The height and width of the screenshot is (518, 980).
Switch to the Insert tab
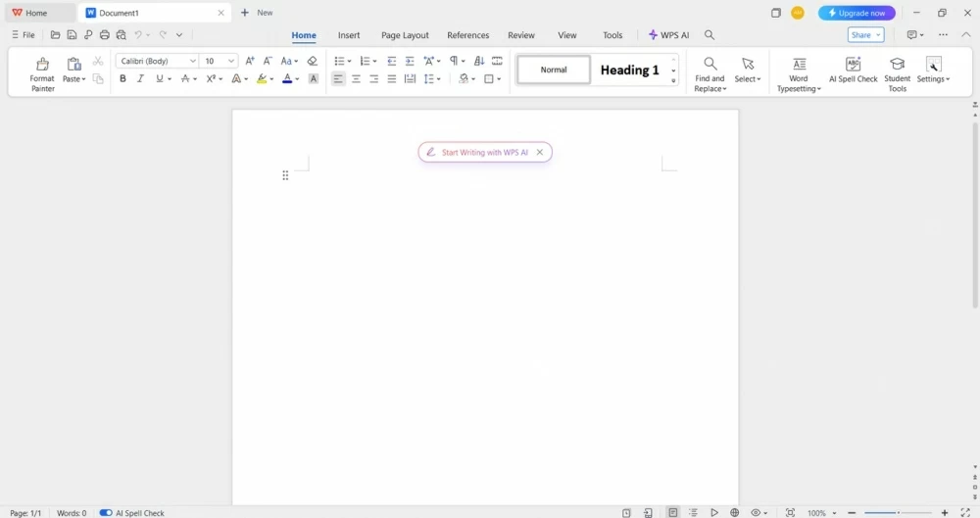[x=349, y=35]
